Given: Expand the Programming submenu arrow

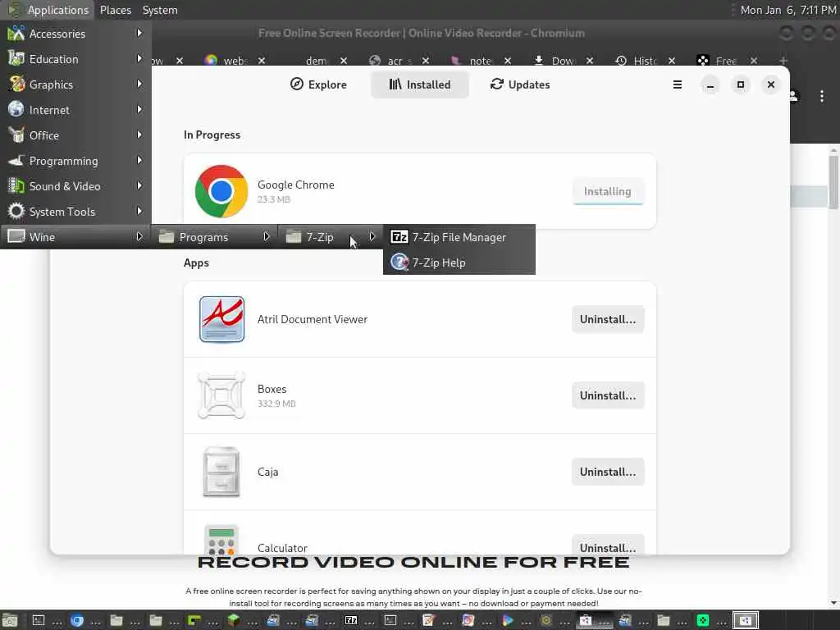Looking at the screenshot, I should 139,160.
